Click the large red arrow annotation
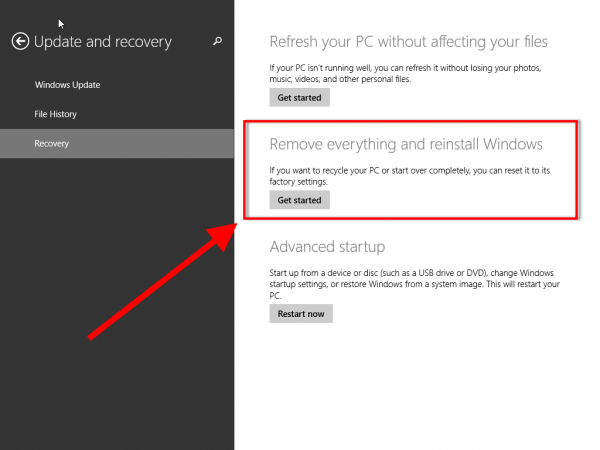Screen dimensions: 600x450 pos(161,282)
